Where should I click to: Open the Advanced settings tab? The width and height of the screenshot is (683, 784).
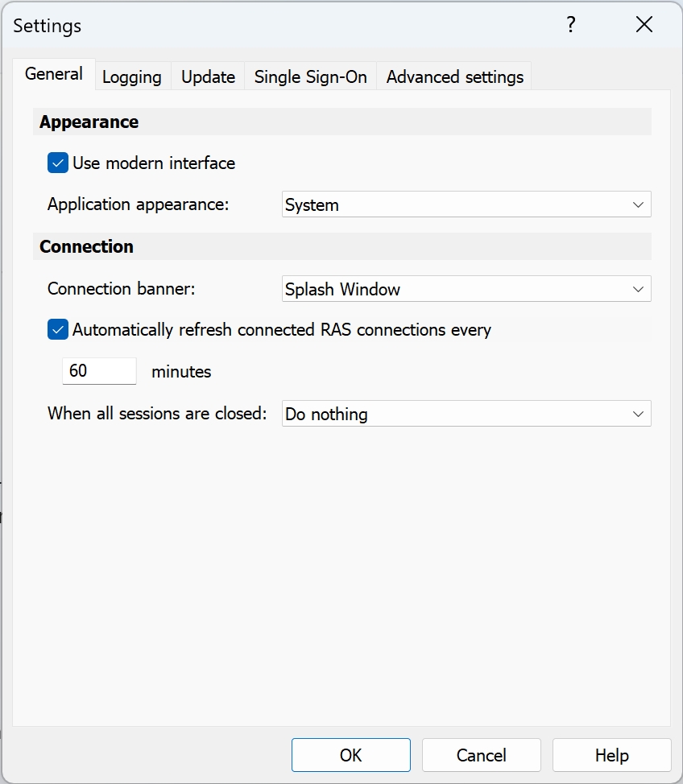[454, 77]
